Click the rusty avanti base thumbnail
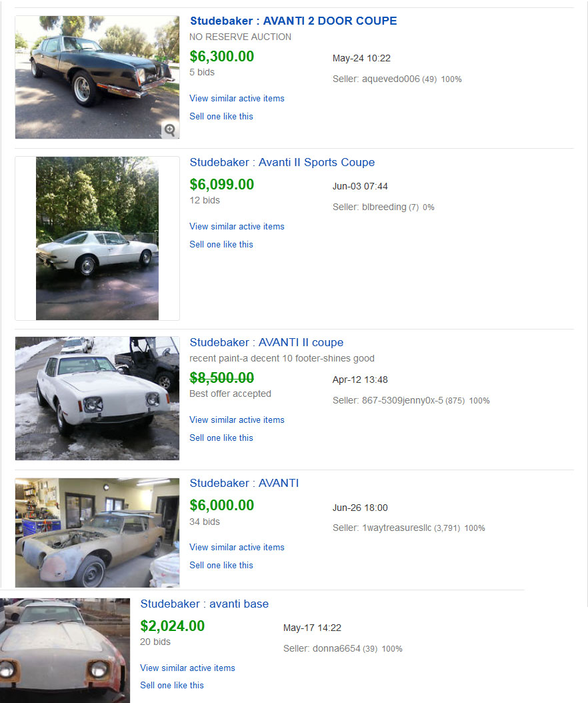Image resolution: width=588 pixels, height=703 pixels. [x=65, y=650]
